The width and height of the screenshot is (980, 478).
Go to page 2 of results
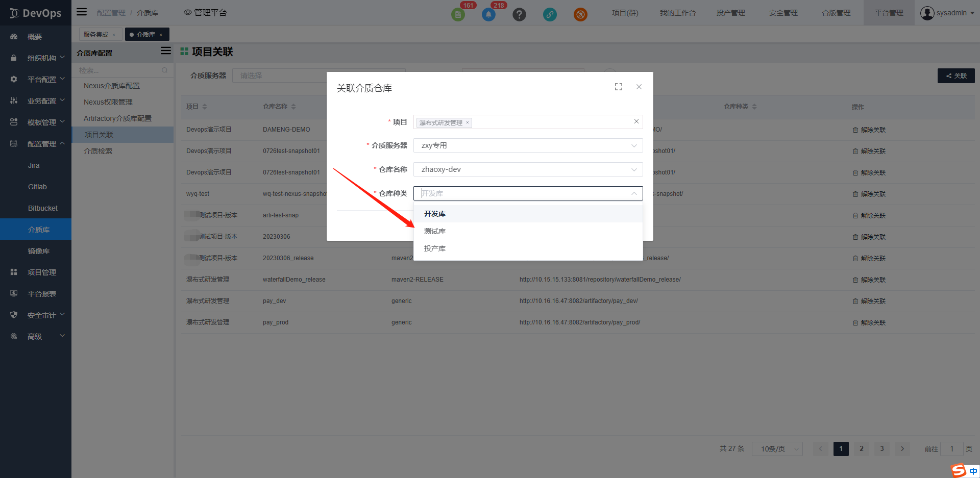tap(862, 448)
